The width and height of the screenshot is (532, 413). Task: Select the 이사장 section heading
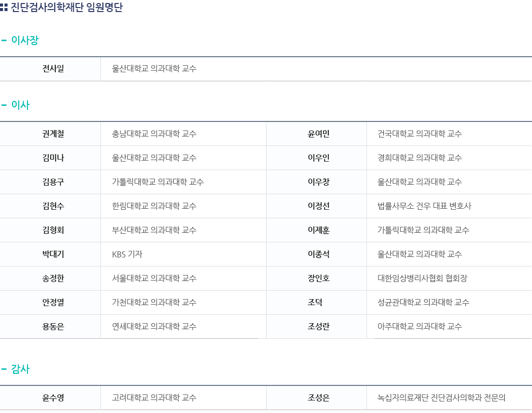point(25,40)
